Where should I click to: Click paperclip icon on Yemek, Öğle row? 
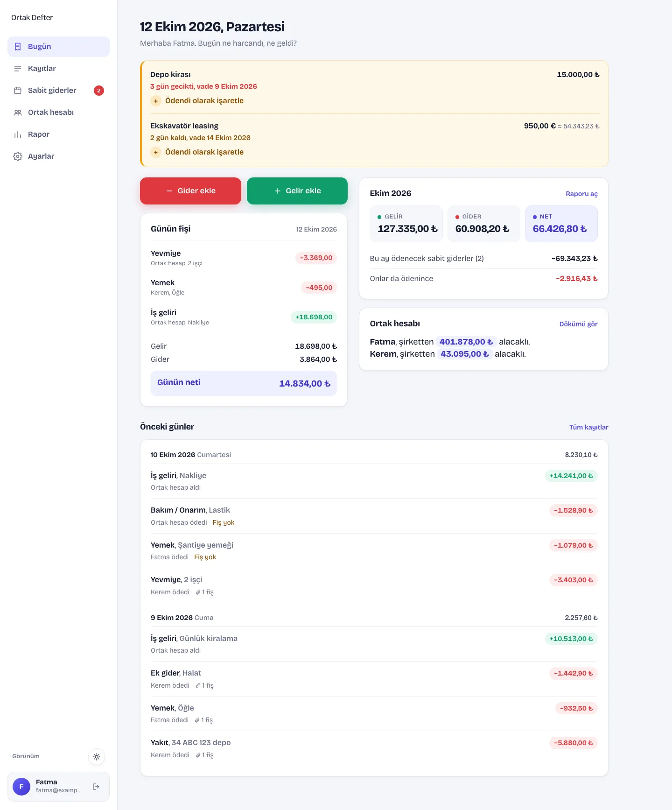[x=197, y=720]
